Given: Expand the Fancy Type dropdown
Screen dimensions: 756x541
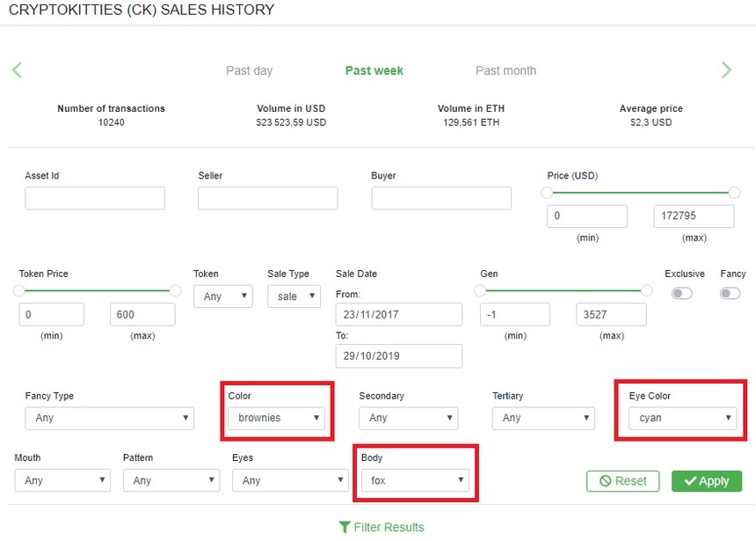Looking at the screenshot, I should click(x=109, y=418).
